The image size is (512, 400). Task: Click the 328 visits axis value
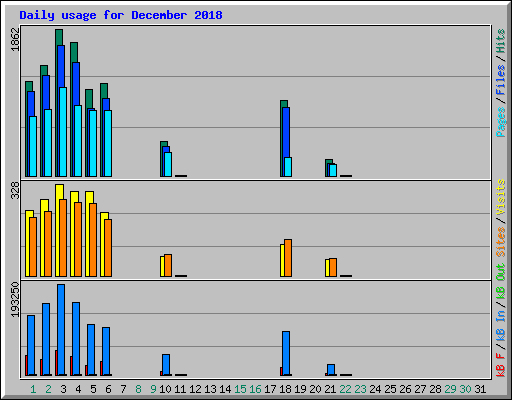(x=15, y=190)
